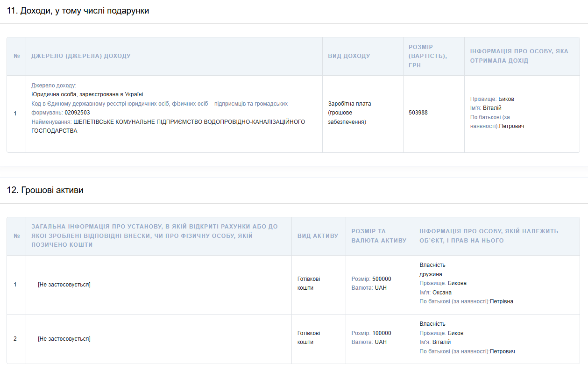
Task: Click the asset amount 100000
Action: click(x=382, y=333)
